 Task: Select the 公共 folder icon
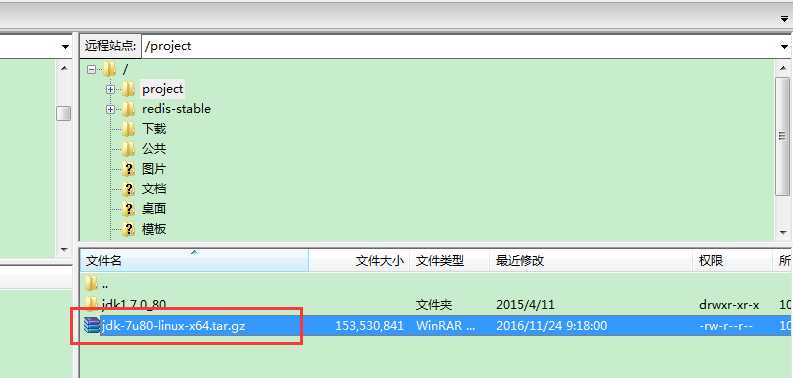[x=128, y=149]
